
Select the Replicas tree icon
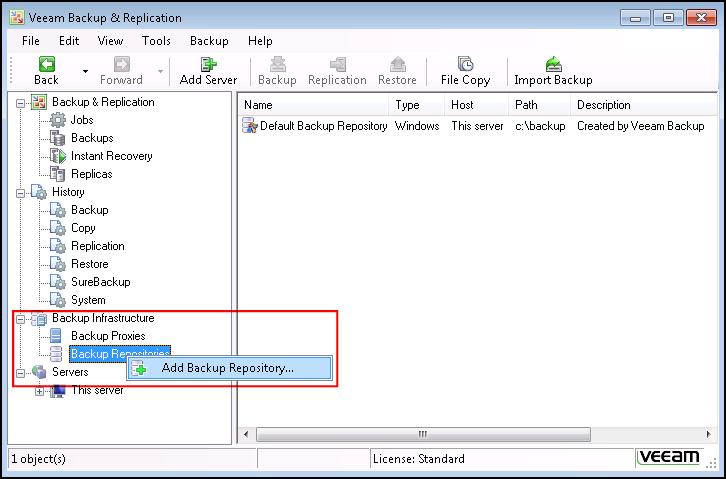(58, 174)
